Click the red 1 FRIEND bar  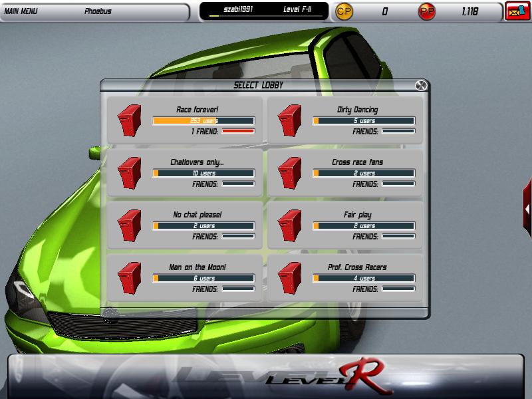[238, 131]
